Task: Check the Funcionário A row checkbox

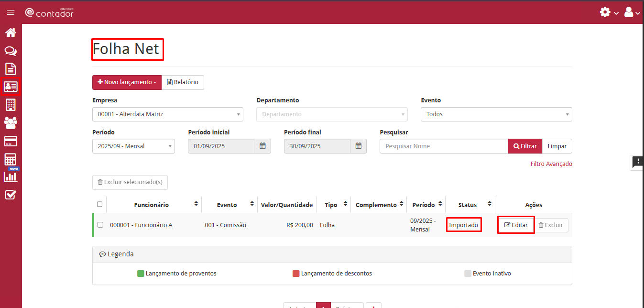Action: pos(100,224)
